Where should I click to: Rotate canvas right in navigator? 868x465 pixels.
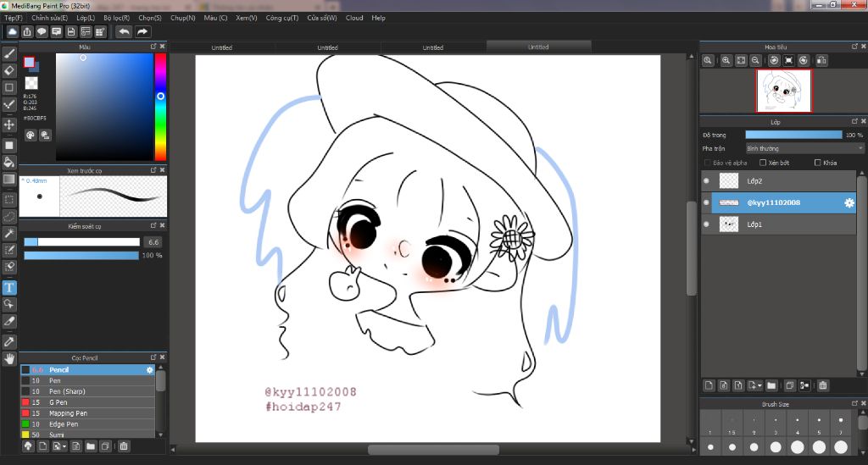(x=804, y=60)
